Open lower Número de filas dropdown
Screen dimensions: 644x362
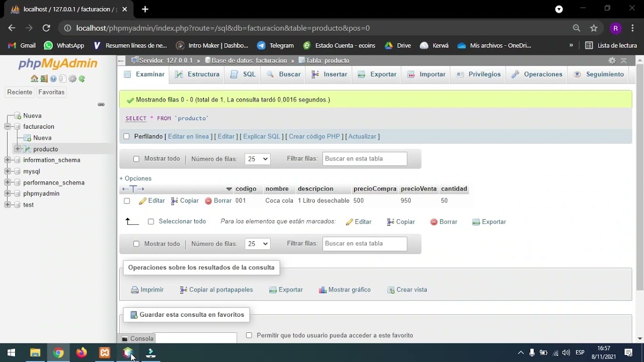point(258,244)
